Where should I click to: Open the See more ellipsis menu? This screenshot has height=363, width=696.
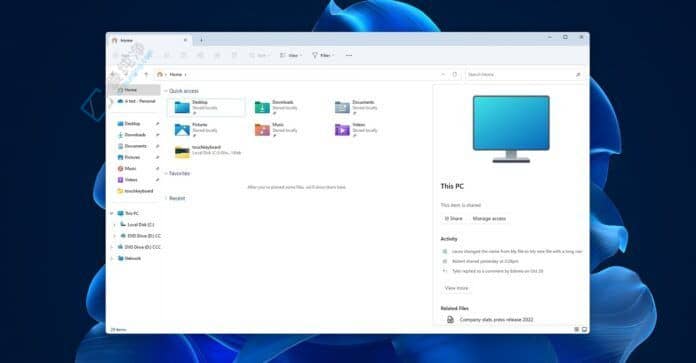pos(349,55)
